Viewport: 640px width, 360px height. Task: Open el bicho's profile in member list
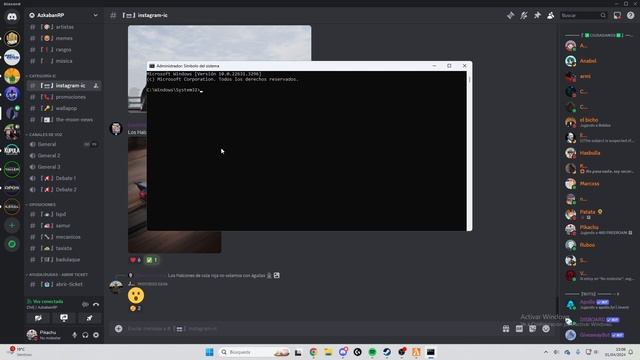[598, 122]
